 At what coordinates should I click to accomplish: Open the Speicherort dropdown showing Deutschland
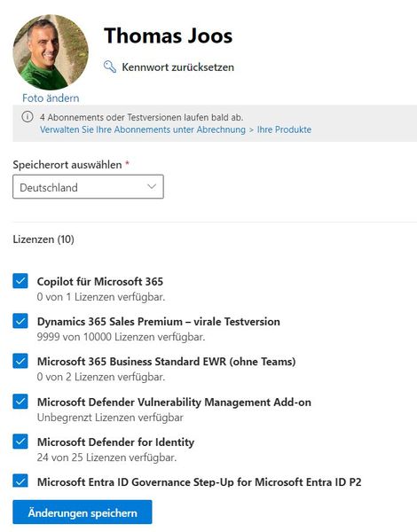[x=89, y=186]
